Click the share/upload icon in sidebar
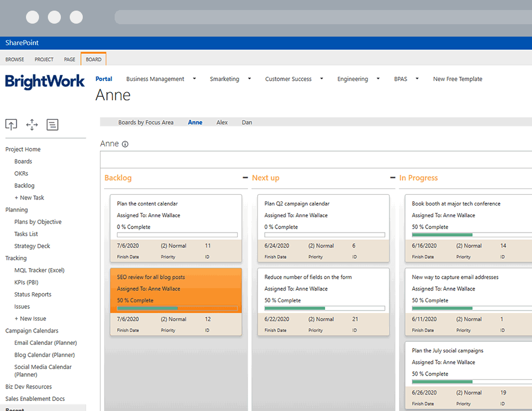Screen dimensions: 532x411 tap(11, 125)
